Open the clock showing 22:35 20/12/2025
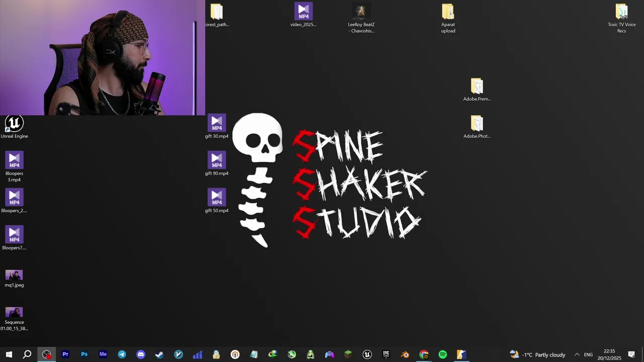This screenshot has width=644, height=362. [x=609, y=354]
